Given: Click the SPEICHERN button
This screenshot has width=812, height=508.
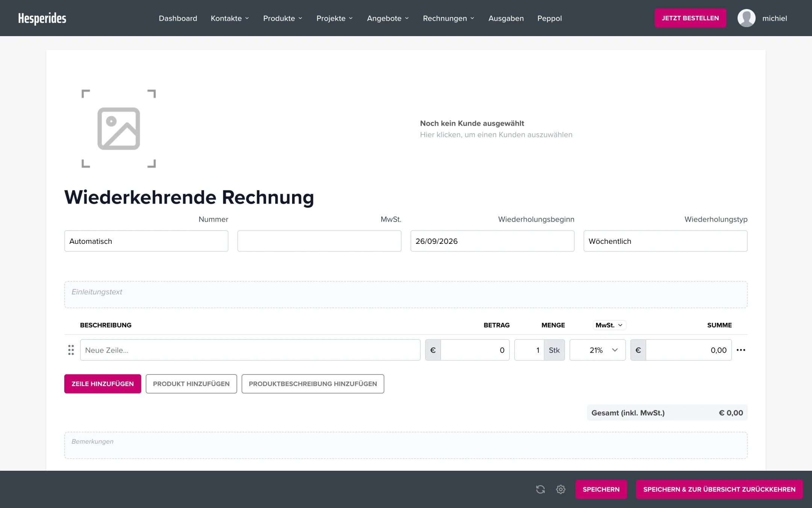Looking at the screenshot, I should (601, 489).
